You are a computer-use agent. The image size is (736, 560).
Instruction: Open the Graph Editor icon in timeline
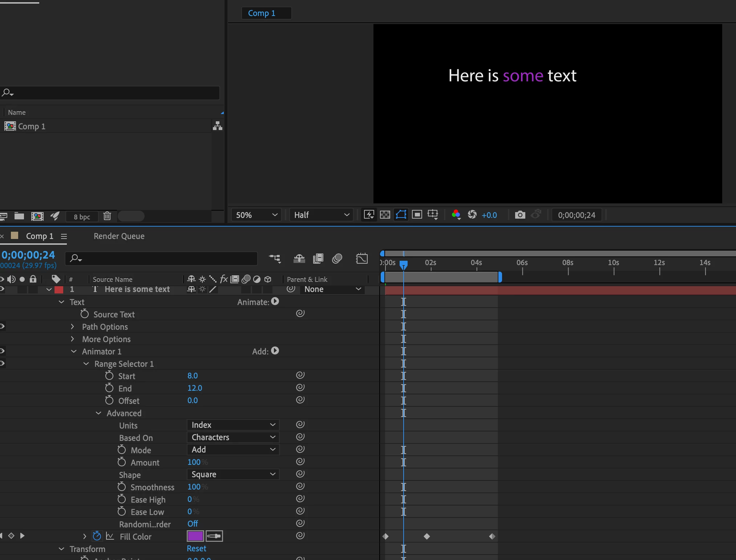point(362,259)
